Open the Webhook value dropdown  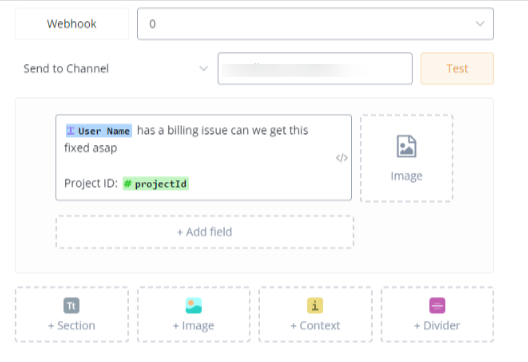(x=315, y=24)
